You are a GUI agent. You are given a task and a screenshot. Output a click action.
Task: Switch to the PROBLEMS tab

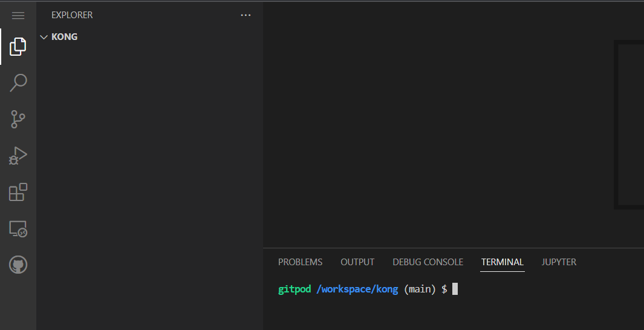point(300,262)
